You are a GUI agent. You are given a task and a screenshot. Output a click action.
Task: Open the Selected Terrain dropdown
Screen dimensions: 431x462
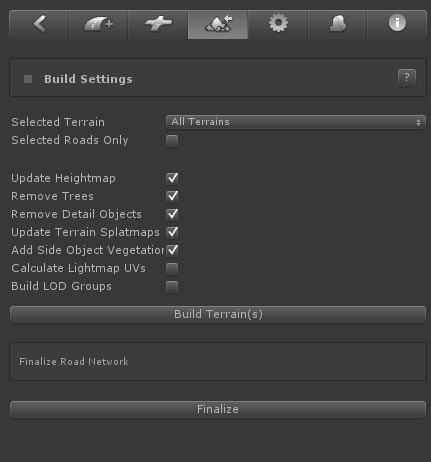tap(296, 122)
